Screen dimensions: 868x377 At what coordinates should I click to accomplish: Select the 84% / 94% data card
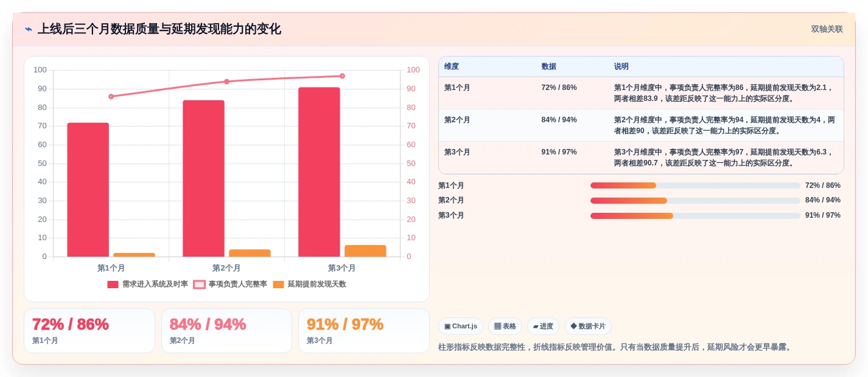(x=226, y=331)
